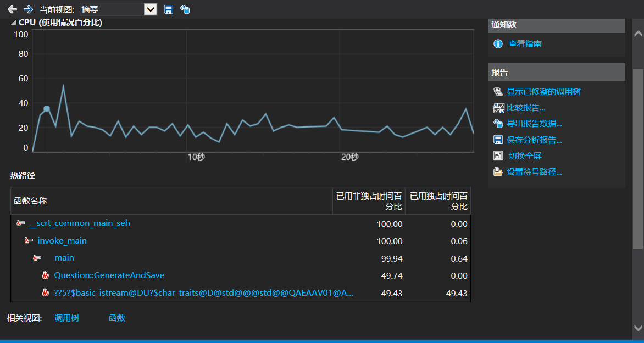
Task: Open the current view dropdown
Action: (x=151, y=9)
